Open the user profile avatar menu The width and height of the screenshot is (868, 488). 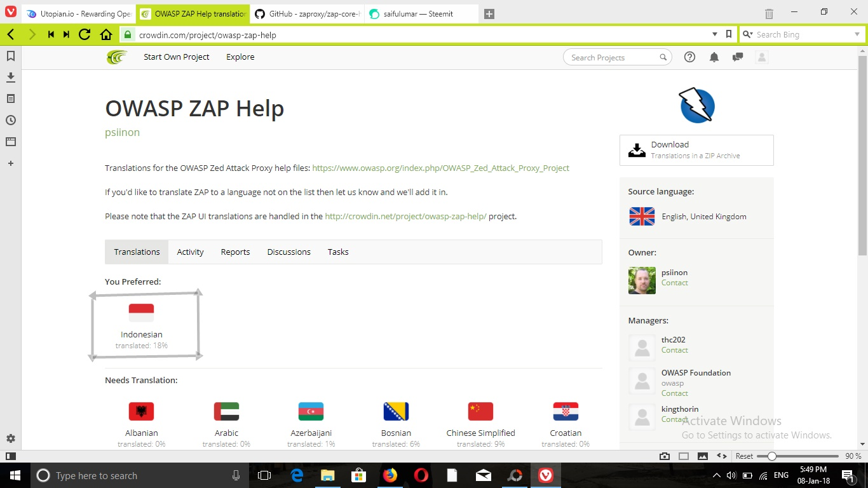coord(762,57)
